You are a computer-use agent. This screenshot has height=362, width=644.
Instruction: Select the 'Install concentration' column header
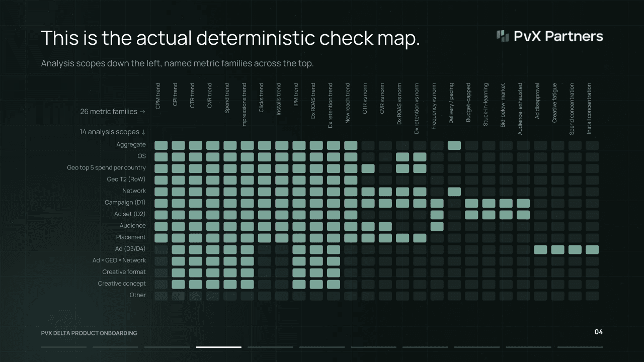tap(589, 108)
